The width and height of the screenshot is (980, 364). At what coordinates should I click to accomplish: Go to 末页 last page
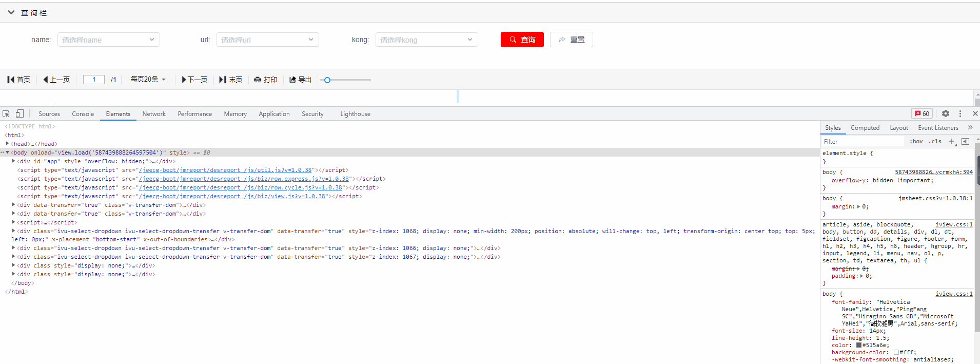tap(231, 80)
